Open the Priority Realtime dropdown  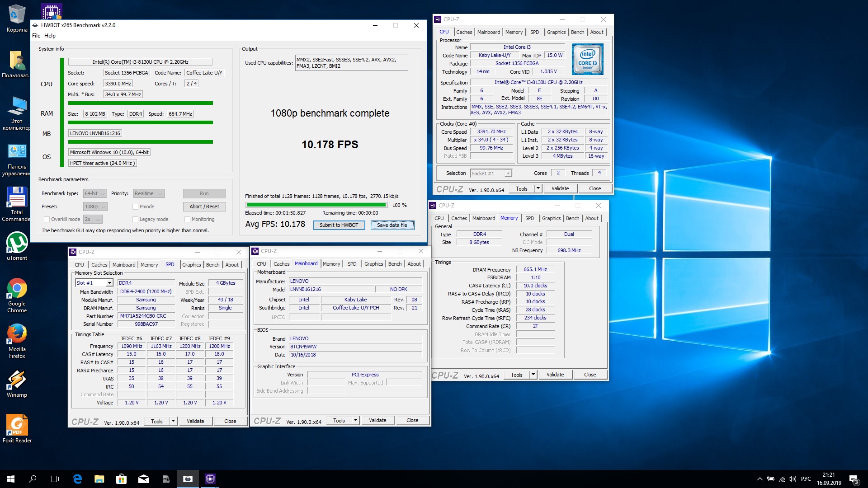point(149,193)
